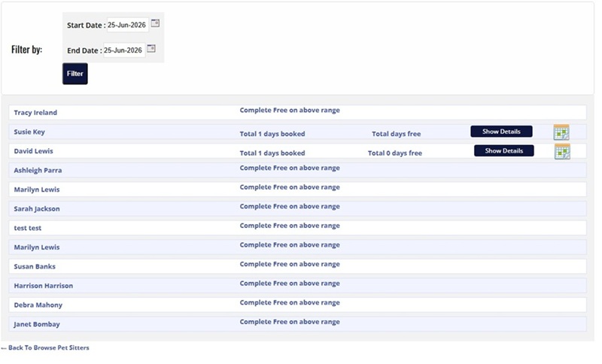Screen dimensions: 602x364
Task: Open Susan Banks' name
Action: pos(35,266)
